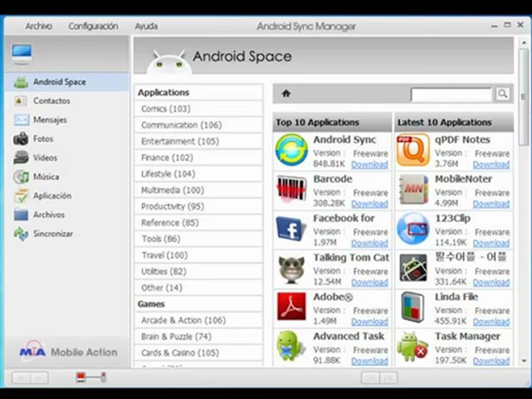Click the back navigation button at bottom left
532x399 pixels.
(x=21, y=377)
